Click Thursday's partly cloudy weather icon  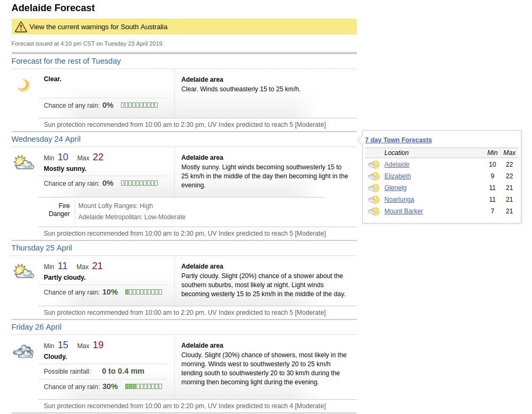pos(24,271)
